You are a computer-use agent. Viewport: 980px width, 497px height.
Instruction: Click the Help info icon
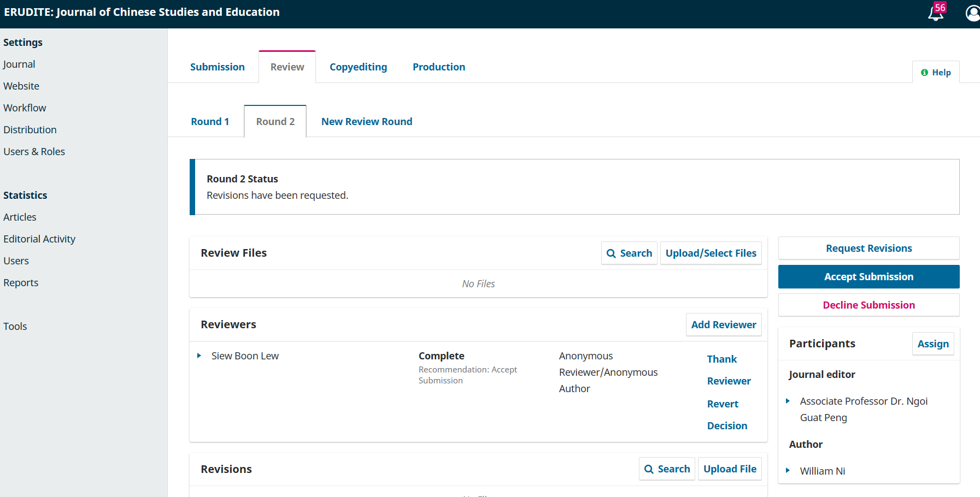click(924, 73)
